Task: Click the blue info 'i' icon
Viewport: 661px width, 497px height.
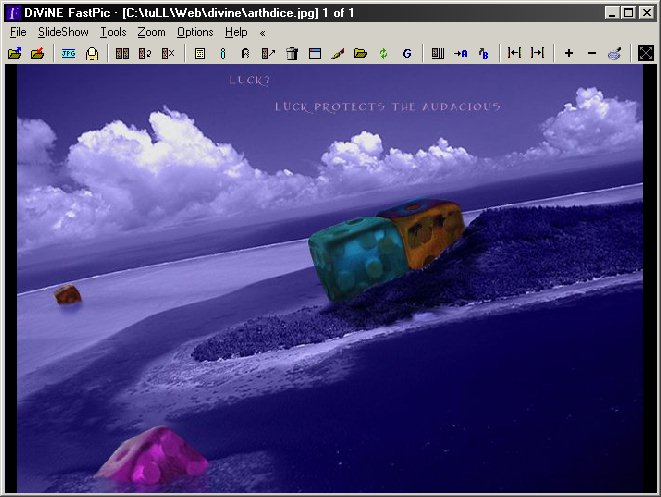Action: [223, 53]
